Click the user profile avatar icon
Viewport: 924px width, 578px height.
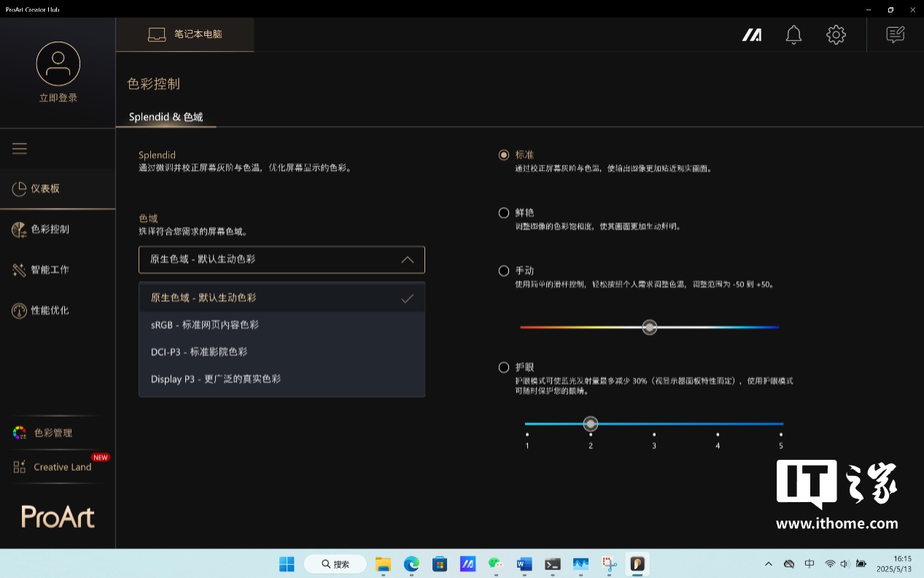point(58,63)
